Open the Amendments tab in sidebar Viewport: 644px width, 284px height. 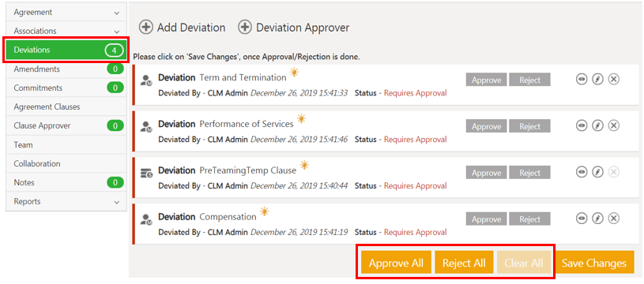[x=66, y=69]
